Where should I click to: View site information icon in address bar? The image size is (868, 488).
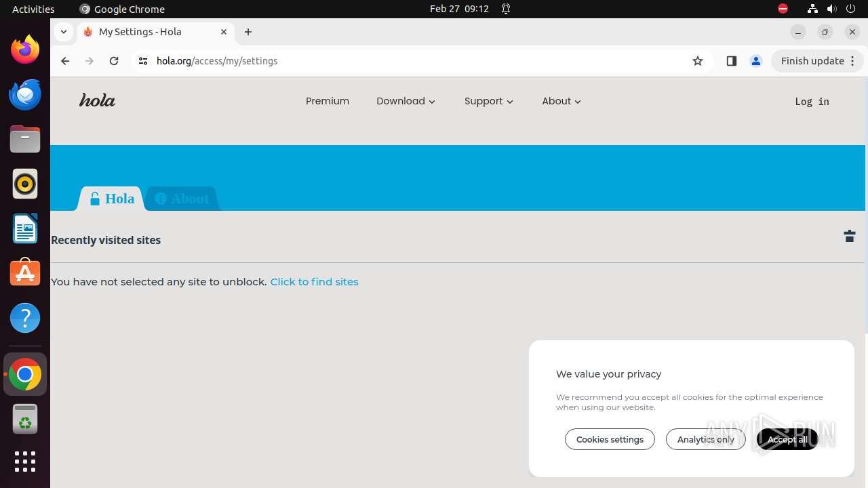tap(142, 61)
